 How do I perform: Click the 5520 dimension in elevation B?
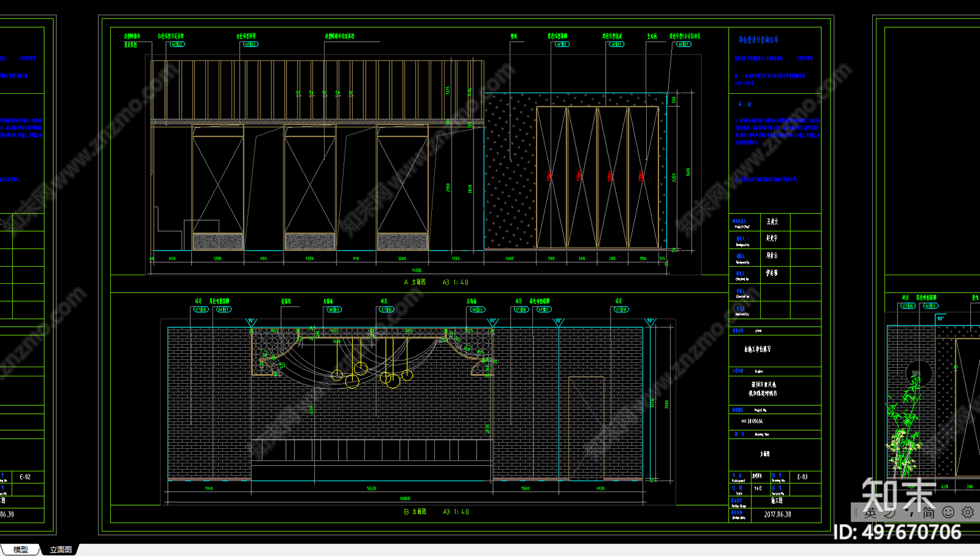pos(371,489)
